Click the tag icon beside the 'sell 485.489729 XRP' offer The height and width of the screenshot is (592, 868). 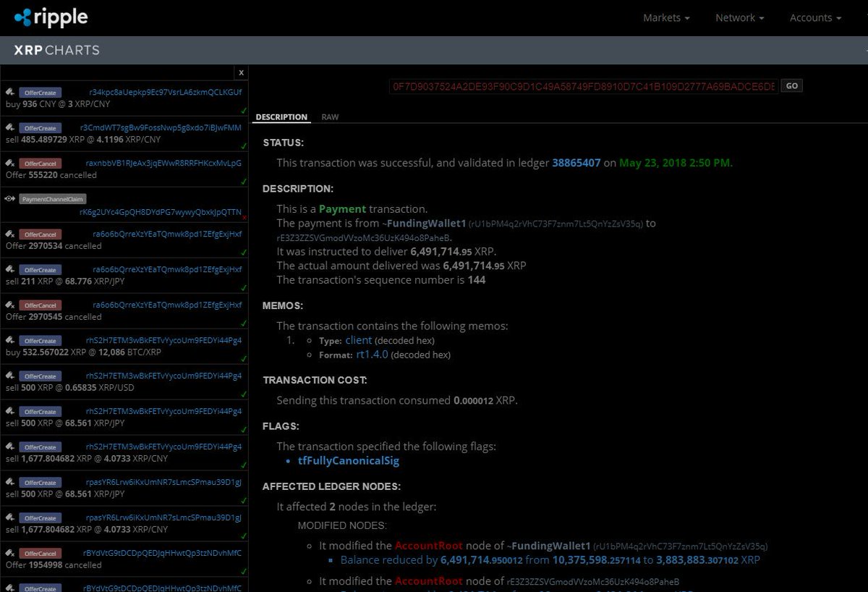10,127
